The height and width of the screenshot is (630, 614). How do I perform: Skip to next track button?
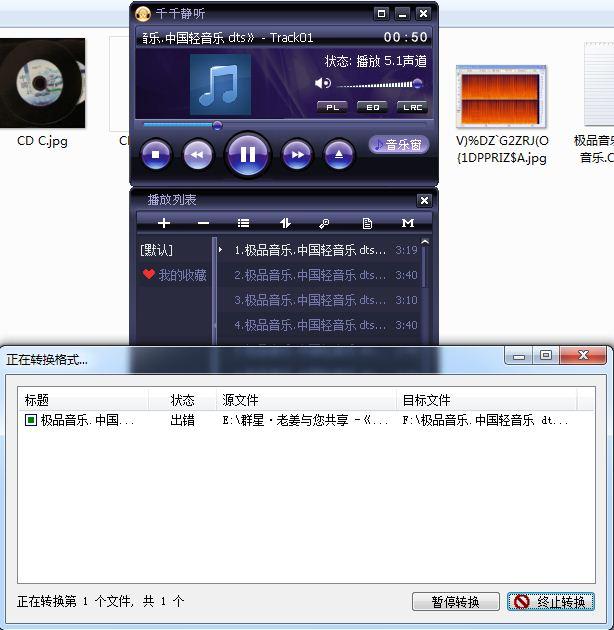pyautogui.click(x=297, y=155)
